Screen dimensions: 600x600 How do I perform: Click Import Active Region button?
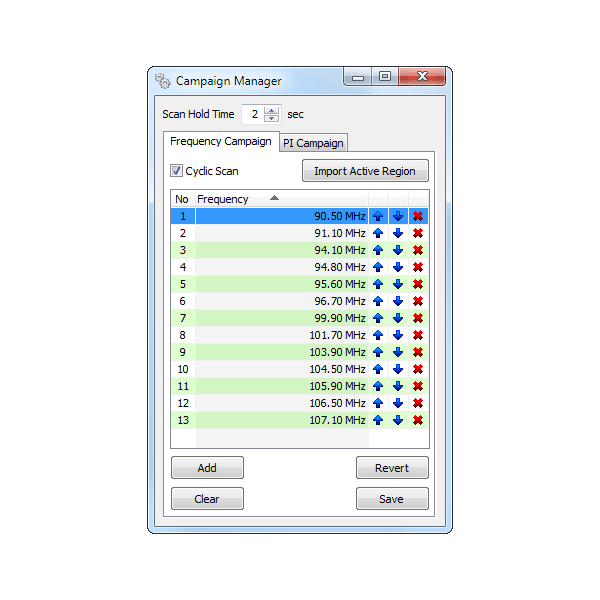pyautogui.click(x=365, y=171)
